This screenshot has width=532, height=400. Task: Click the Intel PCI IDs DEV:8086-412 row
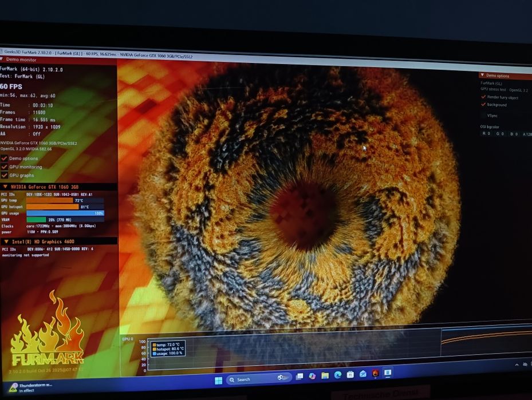48,249
